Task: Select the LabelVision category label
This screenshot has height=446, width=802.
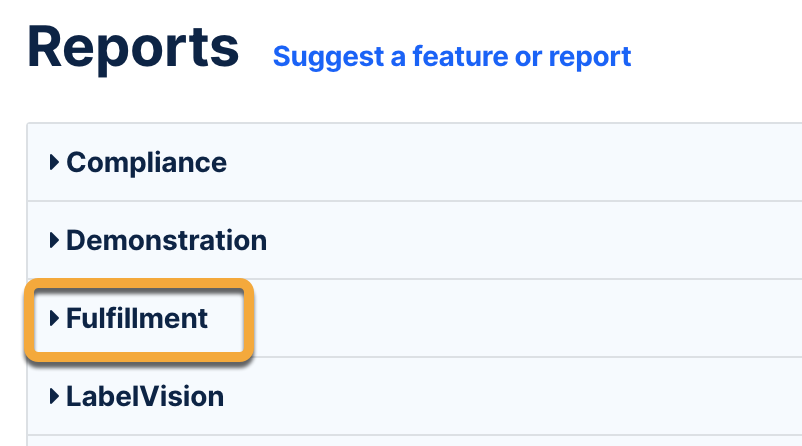Action: tap(145, 397)
